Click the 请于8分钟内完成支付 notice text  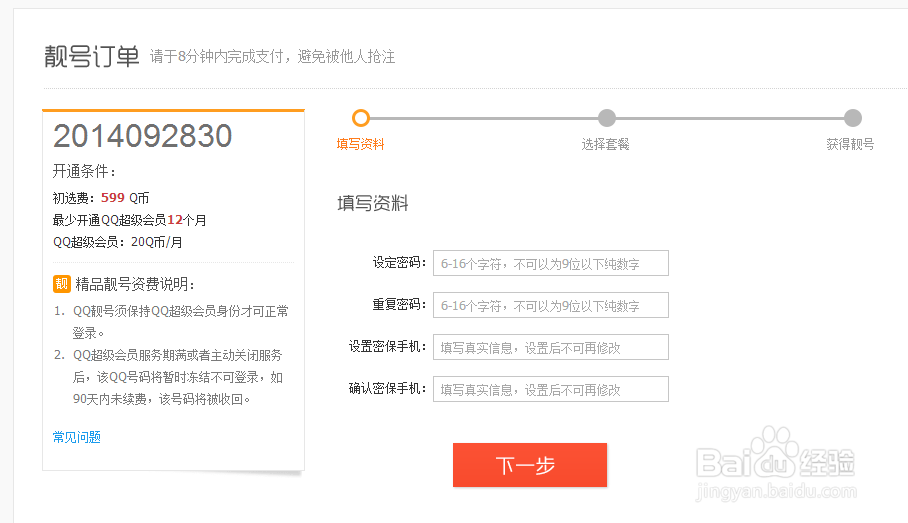272,57
